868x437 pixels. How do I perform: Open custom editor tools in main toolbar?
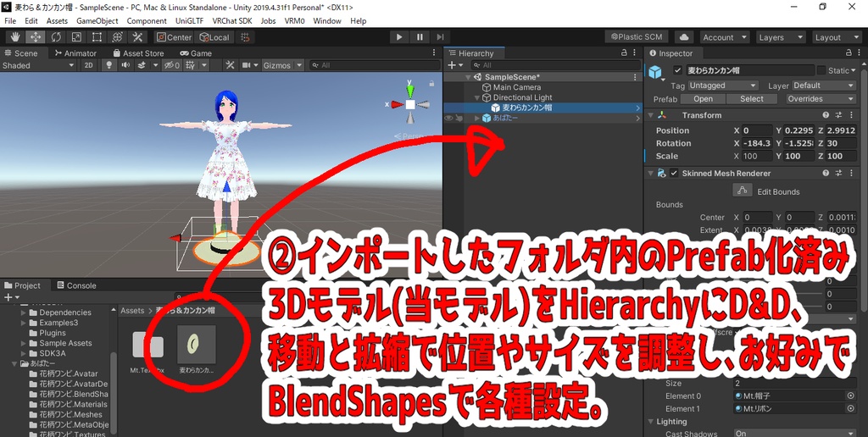137,37
